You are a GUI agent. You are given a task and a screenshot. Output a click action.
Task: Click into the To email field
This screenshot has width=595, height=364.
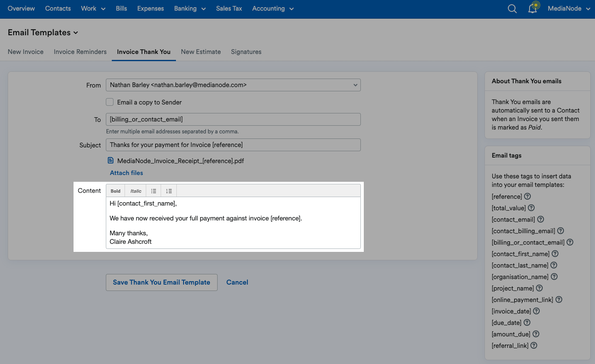coord(233,119)
